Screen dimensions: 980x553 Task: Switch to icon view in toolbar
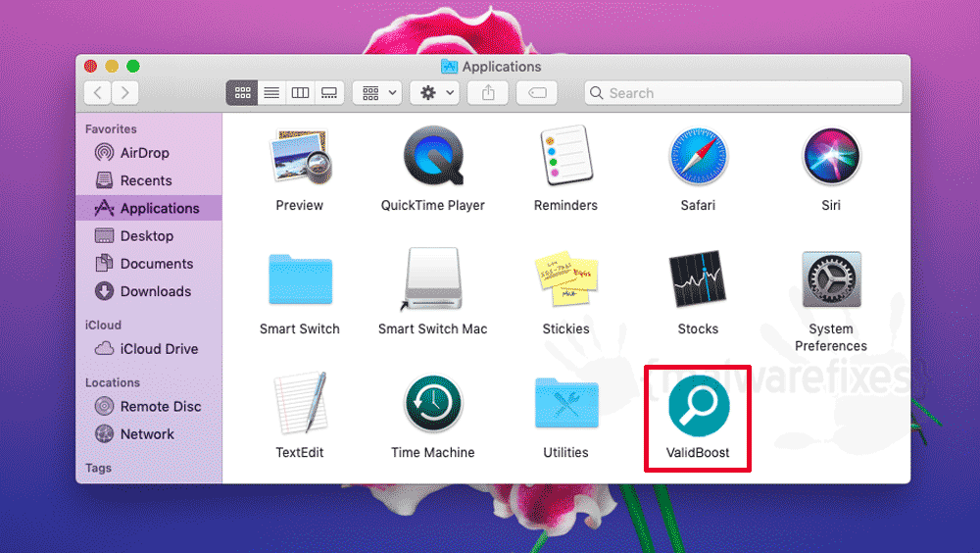coord(242,93)
